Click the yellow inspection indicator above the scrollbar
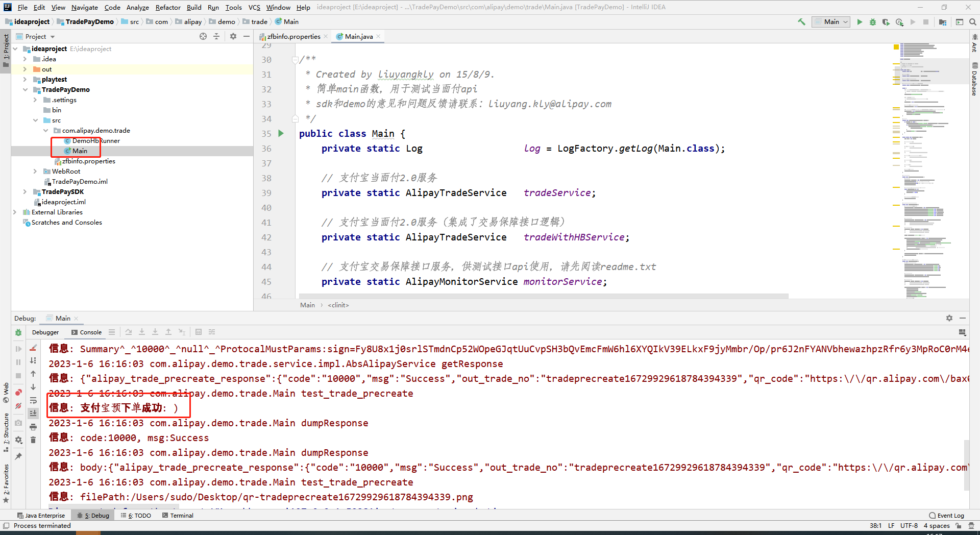 896,47
